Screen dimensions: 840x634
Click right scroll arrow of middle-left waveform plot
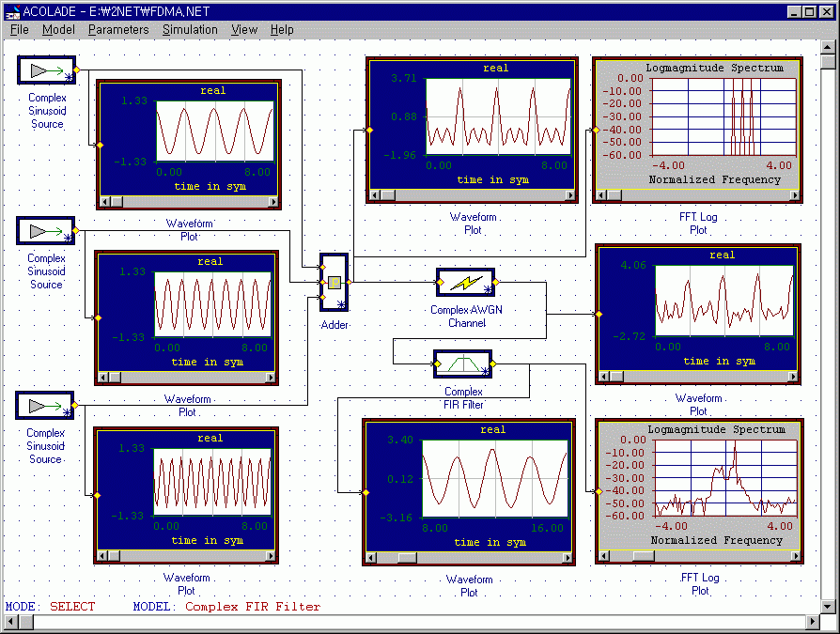(271, 378)
